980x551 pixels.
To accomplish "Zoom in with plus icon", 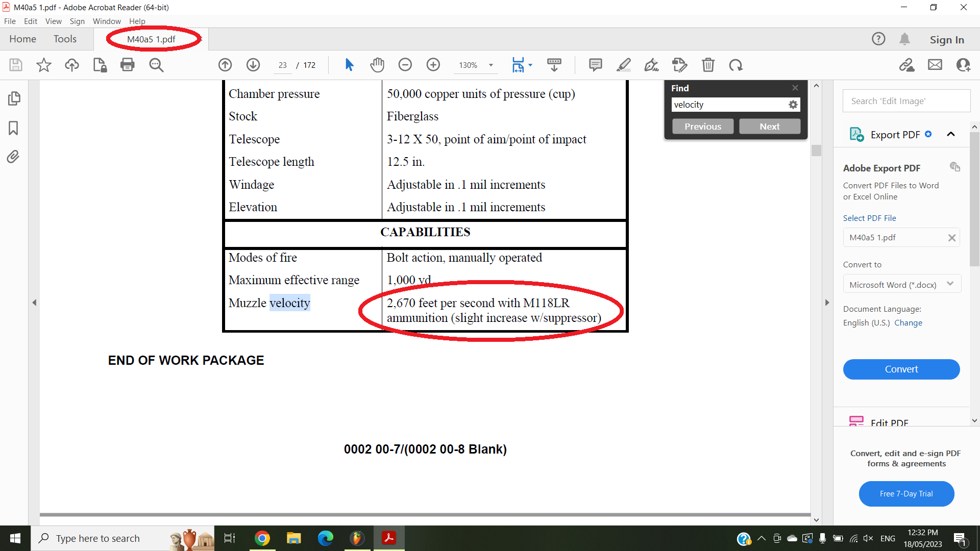I will coord(433,65).
